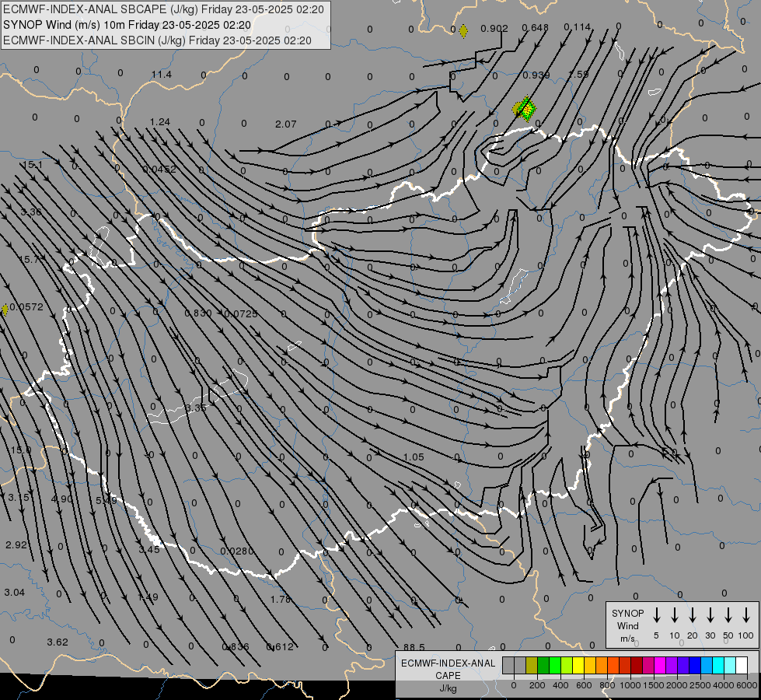Select the white CAPE legend swatch
761x700 pixels.
pos(742,665)
